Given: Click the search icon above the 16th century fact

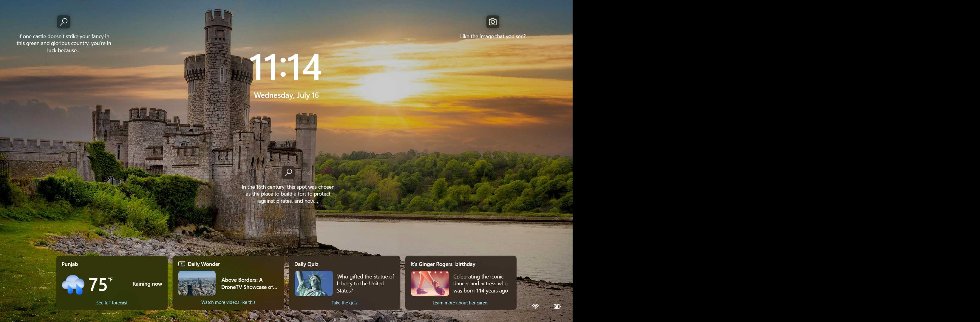Looking at the screenshot, I should 288,172.
